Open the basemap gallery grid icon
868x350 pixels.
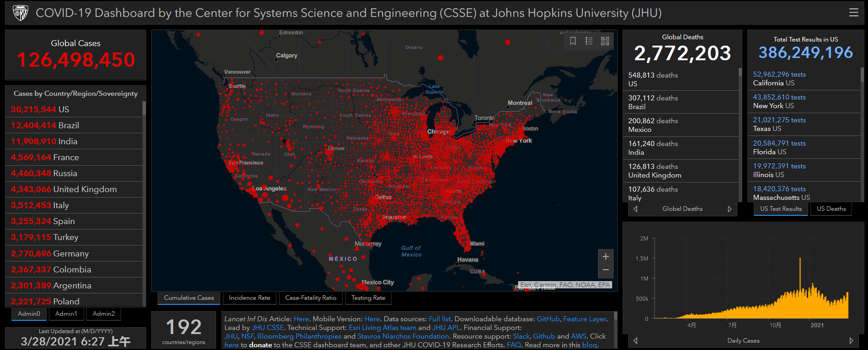[x=605, y=41]
